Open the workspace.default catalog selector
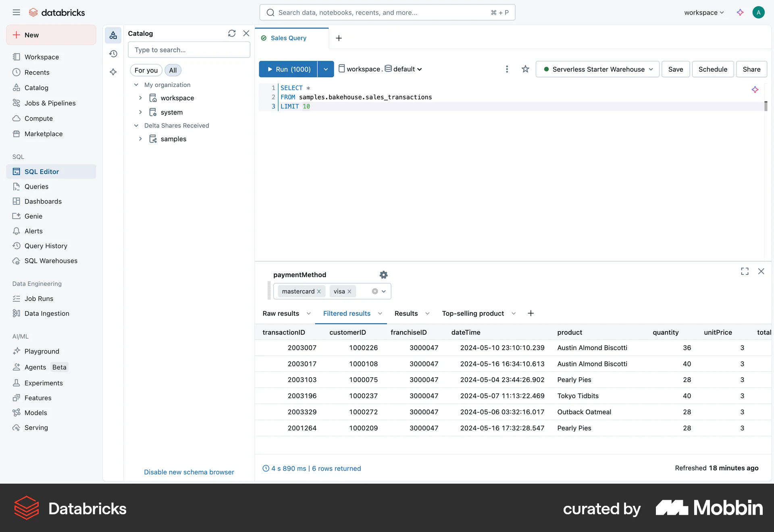The height and width of the screenshot is (532, 774). [380, 69]
